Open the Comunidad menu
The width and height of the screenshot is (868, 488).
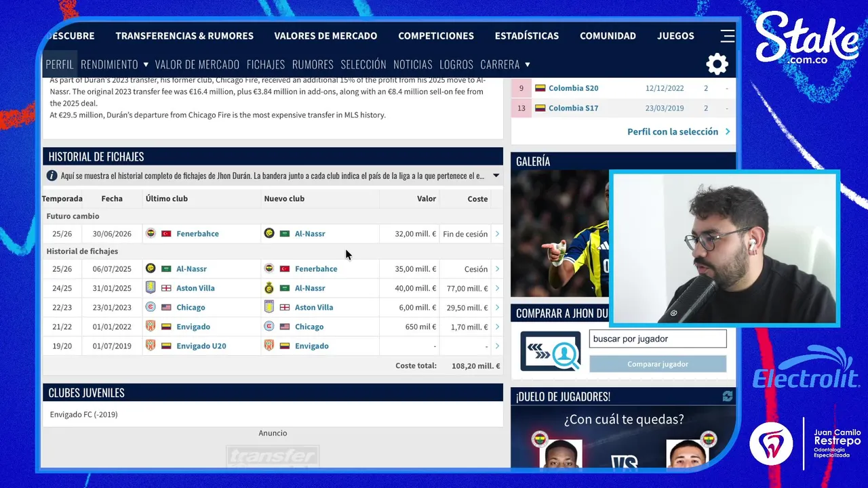point(608,36)
